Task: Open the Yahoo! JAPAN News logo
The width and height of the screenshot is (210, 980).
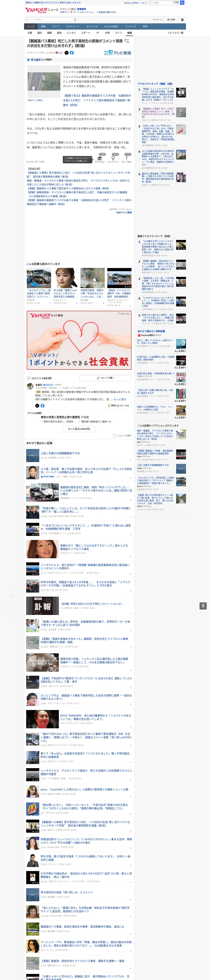Action: point(42,10)
